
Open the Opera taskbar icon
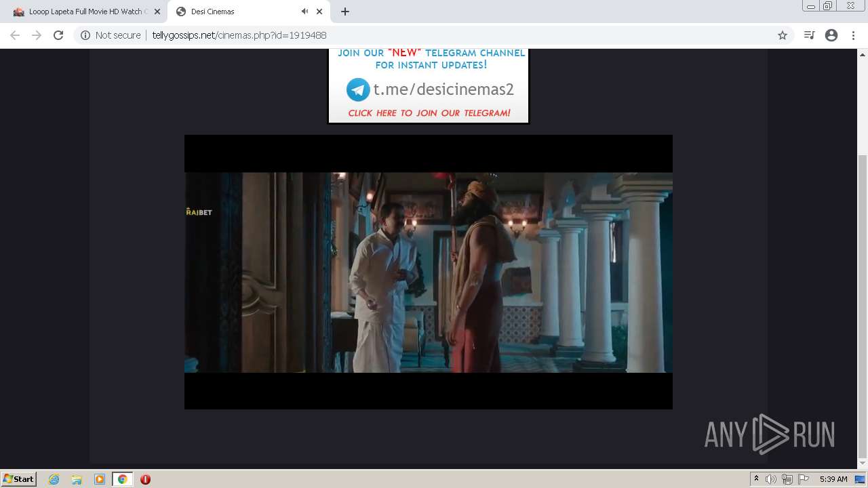(145, 479)
